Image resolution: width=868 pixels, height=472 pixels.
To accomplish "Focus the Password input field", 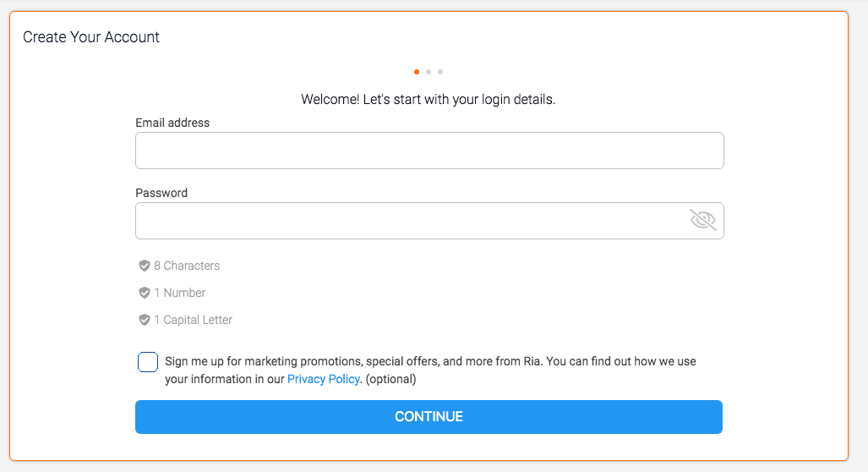I will [x=410, y=221].
